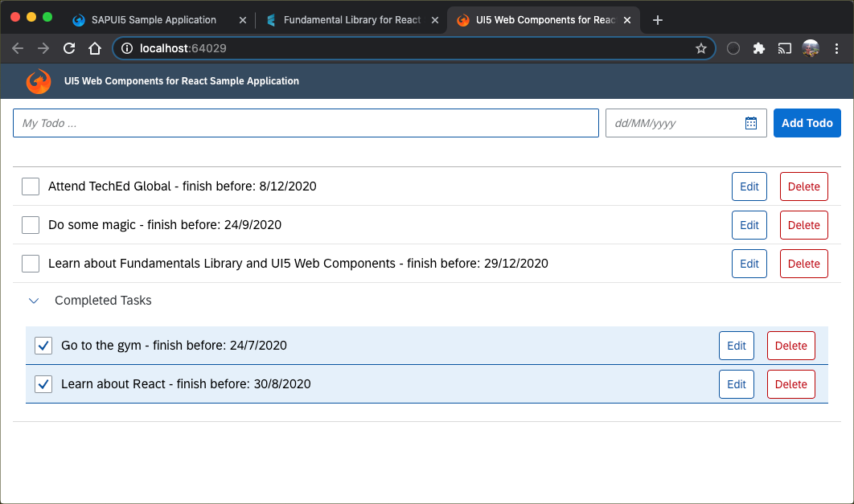Switch to Fundamental Library for React tab
The image size is (854, 504).
(x=352, y=20)
